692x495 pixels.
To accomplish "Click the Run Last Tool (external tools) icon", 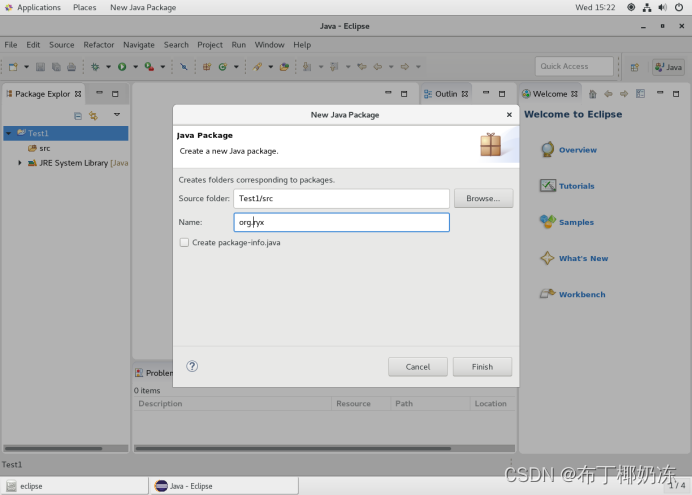I will (x=149, y=67).
